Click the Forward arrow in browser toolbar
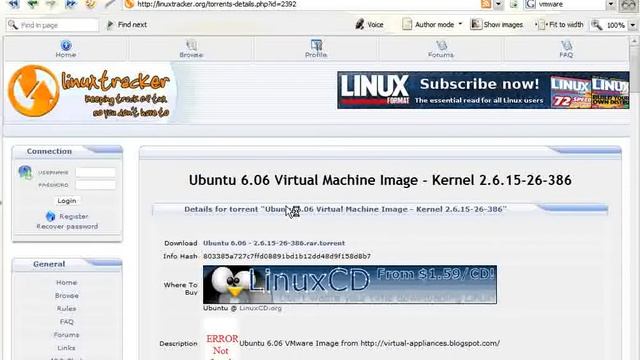Viewport: 640px width, 360px height. 51,4
